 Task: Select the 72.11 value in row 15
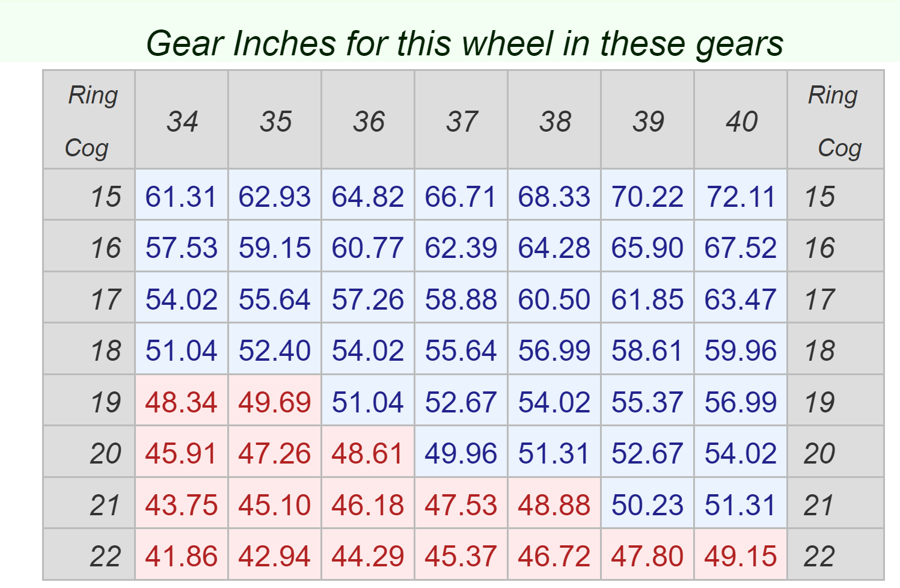[741, 197]
